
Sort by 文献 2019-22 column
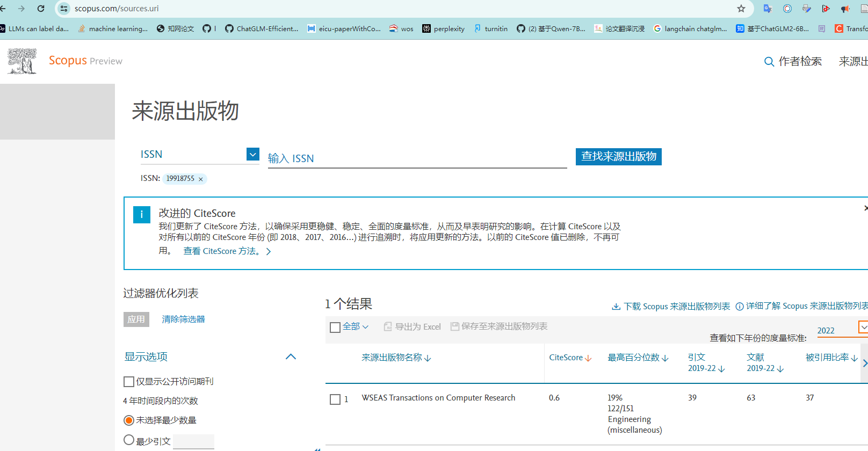coord(765,362)
